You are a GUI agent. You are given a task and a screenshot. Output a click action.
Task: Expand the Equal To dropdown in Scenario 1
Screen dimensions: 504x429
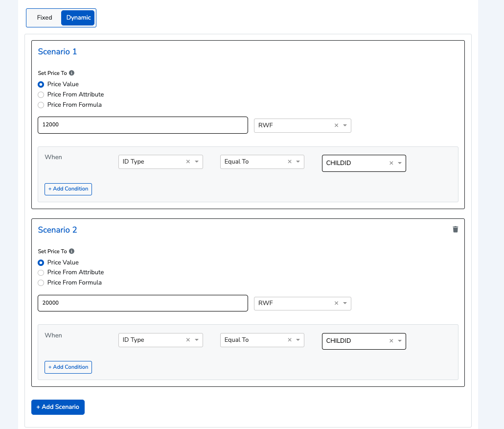298,162
